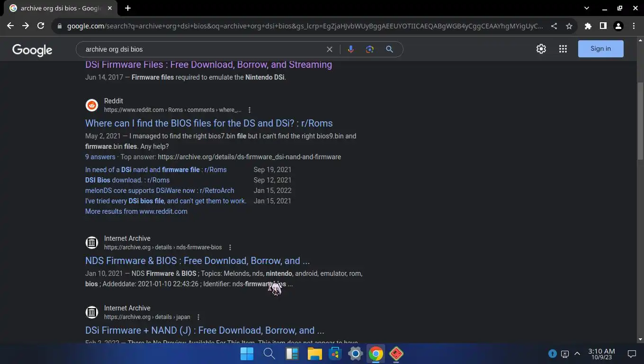
Task: Click the page vertical scrollbar thumb
Action: click(x=640, y=121)
